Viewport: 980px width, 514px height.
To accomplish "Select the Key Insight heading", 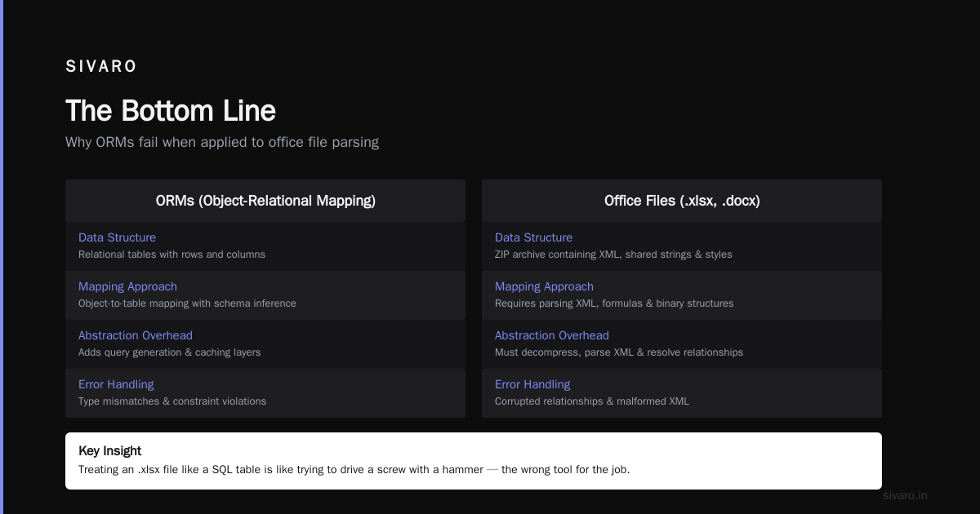I will pyautogui.click(x=109, y=450).
